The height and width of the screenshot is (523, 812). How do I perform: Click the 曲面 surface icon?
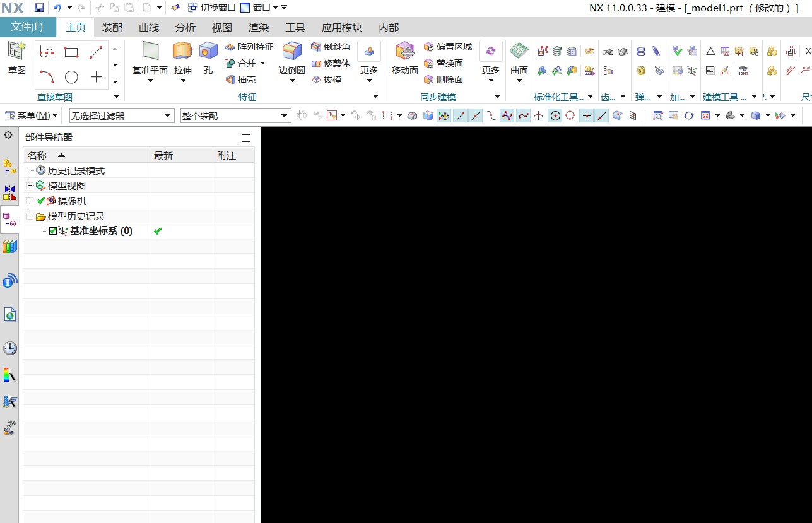(x=519, y=50)
